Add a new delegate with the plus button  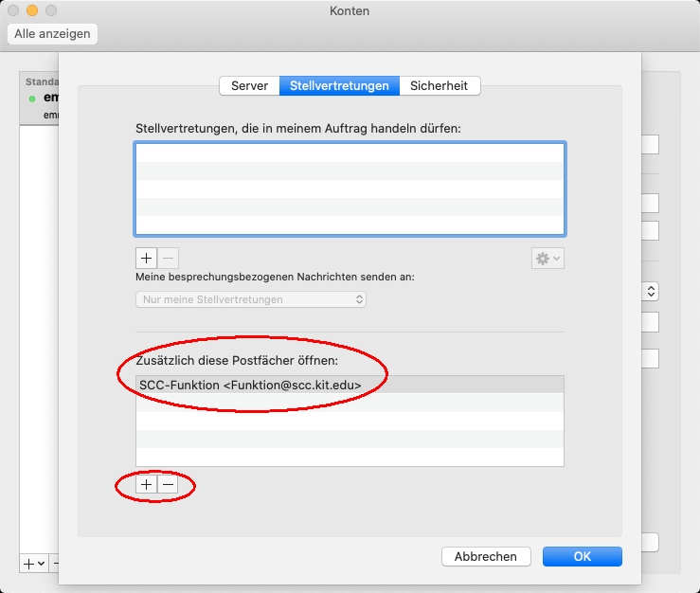(x=147, y=258)
